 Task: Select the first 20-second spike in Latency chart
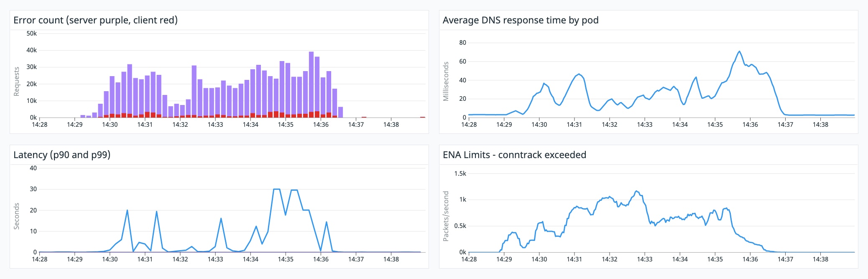pos(127,210)
